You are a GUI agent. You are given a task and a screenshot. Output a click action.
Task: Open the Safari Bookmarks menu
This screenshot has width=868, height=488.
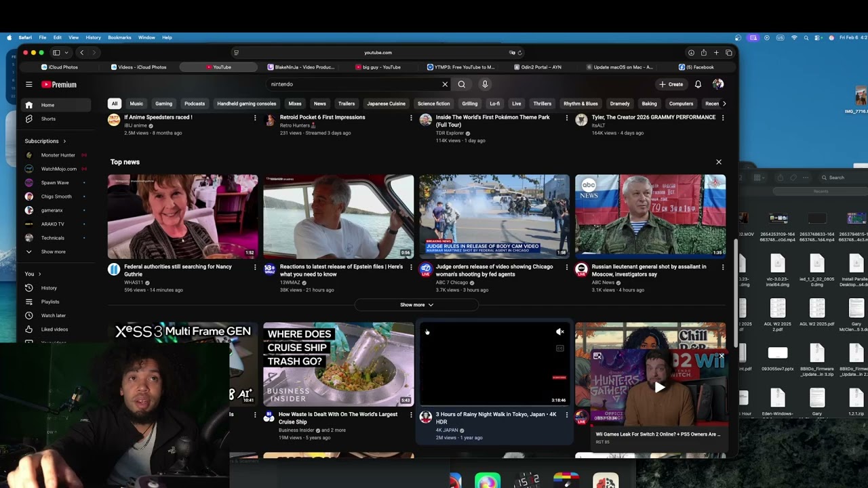pyautogui.click(x=119, y=37)
